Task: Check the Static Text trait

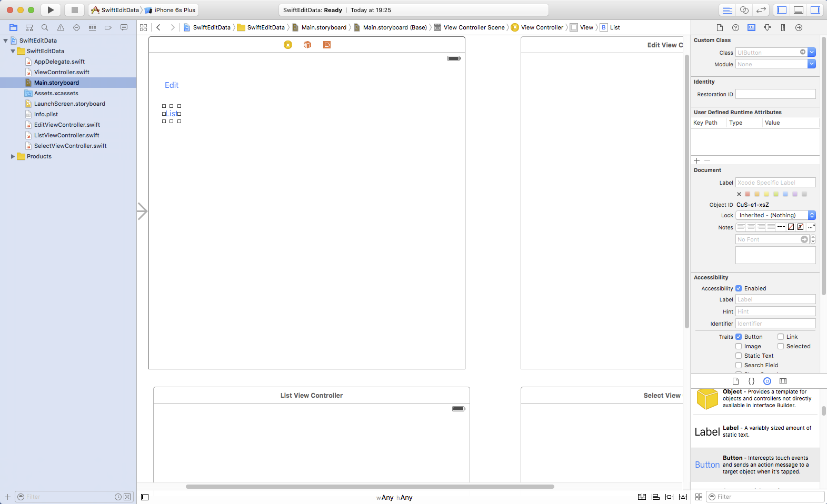Action: tap(739, 356)
